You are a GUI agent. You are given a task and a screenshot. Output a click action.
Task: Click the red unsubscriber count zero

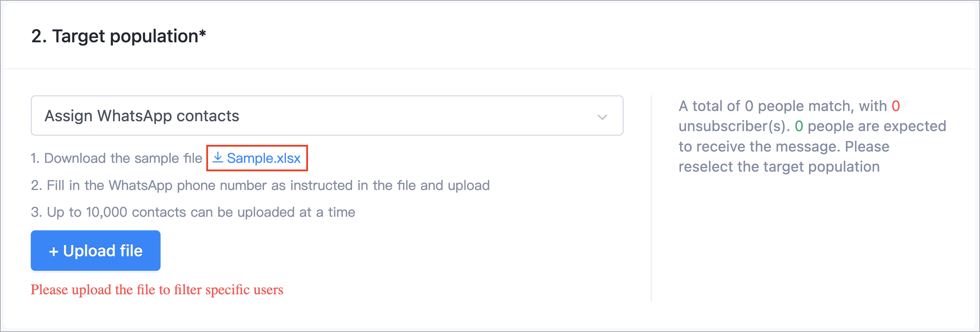tap(896, 106)
